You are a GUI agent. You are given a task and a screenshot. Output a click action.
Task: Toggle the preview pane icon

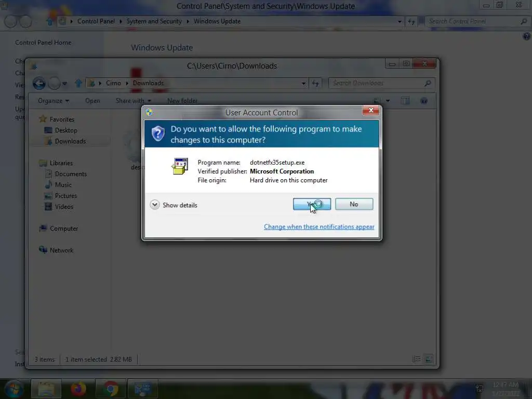tap(405, 101)
